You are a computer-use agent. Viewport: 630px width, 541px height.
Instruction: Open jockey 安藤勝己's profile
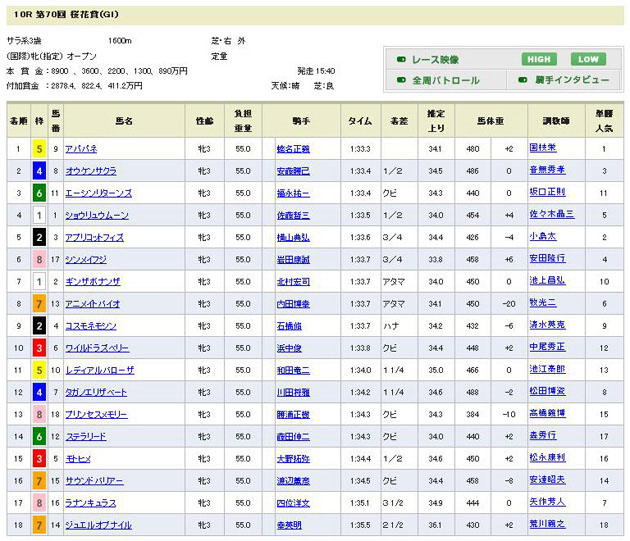[293, 171]
